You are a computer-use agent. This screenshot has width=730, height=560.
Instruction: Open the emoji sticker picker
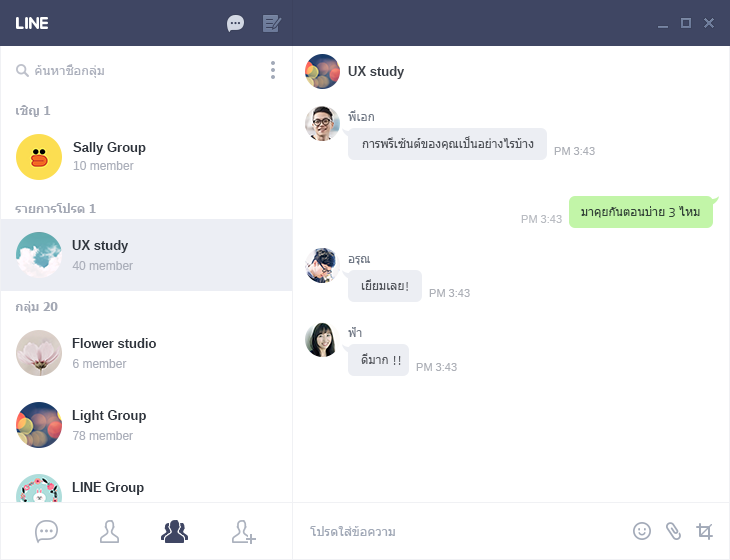[x=642, y=531]
